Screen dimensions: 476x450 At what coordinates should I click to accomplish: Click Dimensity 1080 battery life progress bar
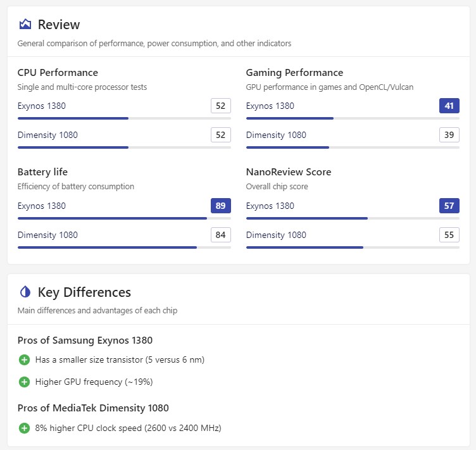[124, 247]
